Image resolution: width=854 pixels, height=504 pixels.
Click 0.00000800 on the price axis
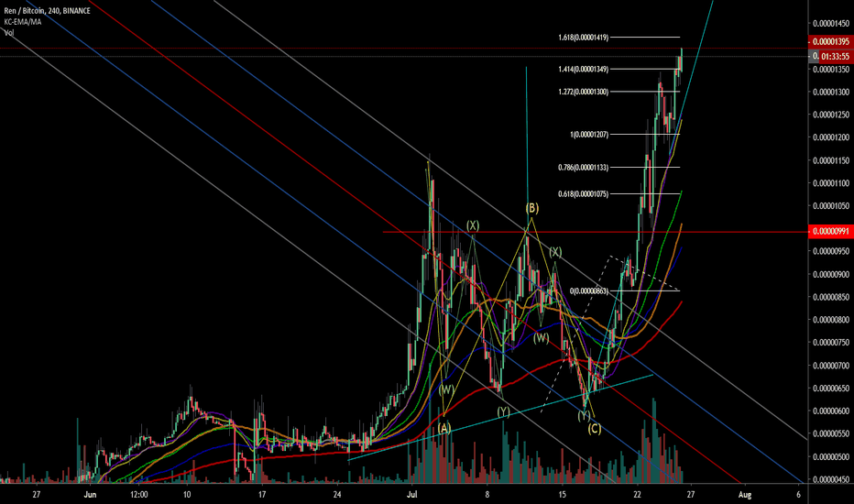coord(830,320)
